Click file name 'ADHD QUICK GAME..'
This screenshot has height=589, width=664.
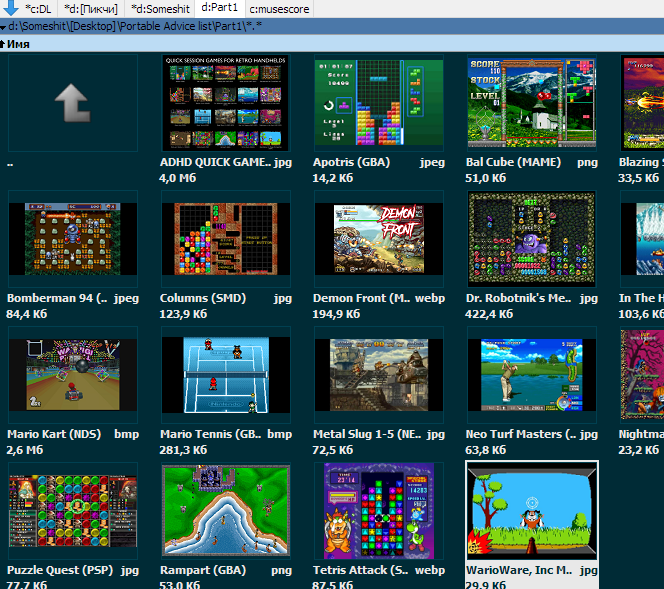(215, 162)
